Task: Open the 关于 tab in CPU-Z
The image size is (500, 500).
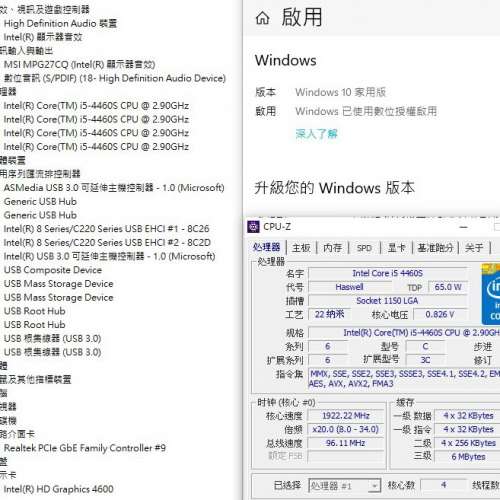Action: tap(474, 248)
